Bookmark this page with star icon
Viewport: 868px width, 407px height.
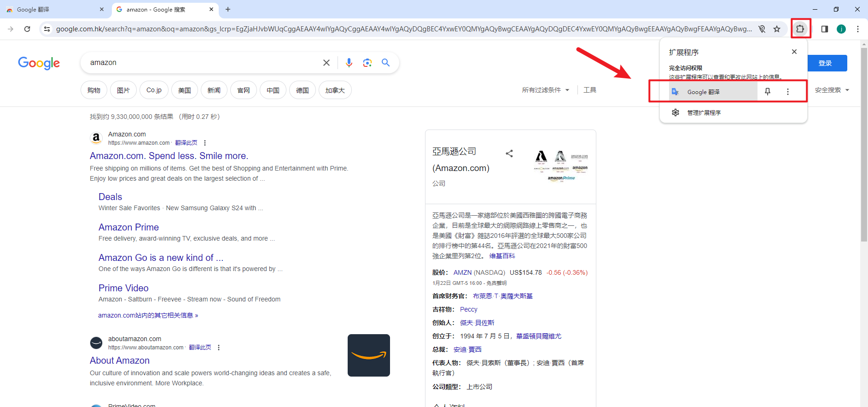pos(777,29)
